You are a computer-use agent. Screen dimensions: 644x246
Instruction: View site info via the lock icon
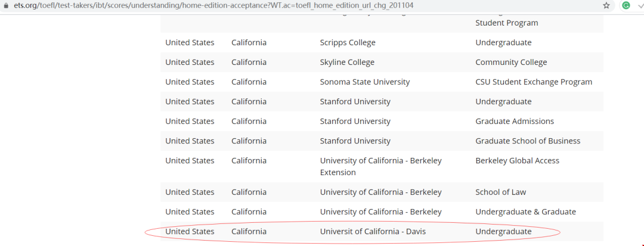(x=5, y=6)
